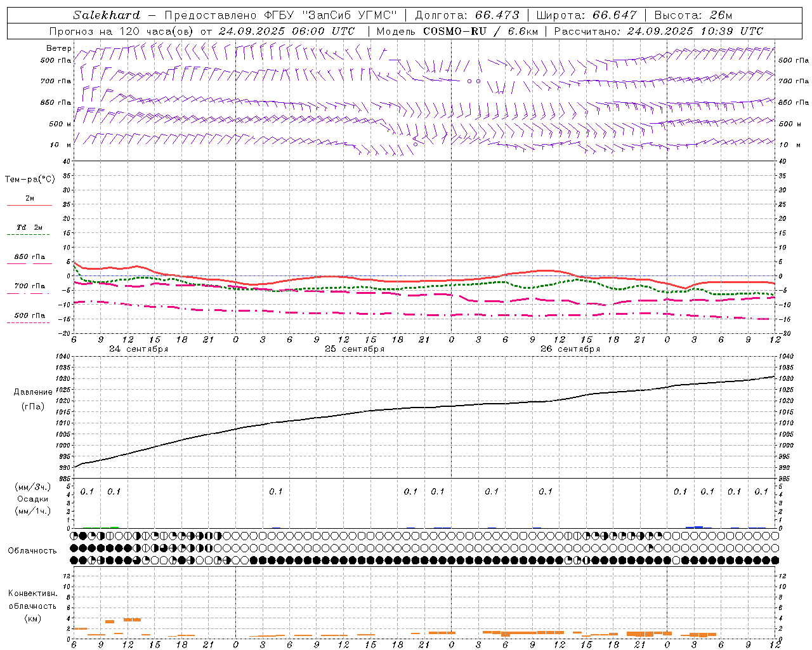
Task: Click '985' on the left pressure axis
Action: tap(65, 478)
